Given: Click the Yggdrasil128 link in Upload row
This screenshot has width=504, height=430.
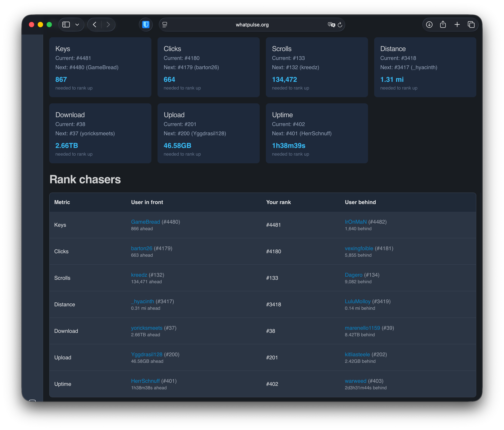Looking at the screenshot, I should (x=146, y=354).
